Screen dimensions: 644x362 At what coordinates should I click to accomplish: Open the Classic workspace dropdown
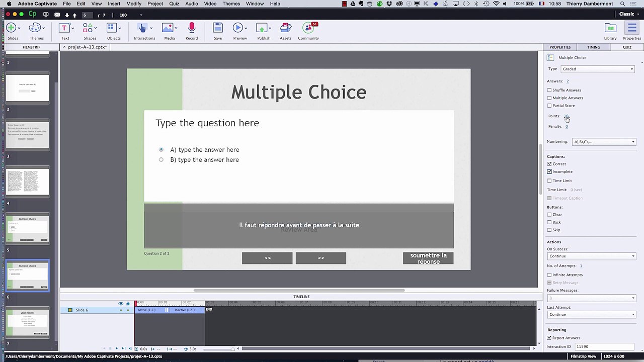[x=629, y=14]
